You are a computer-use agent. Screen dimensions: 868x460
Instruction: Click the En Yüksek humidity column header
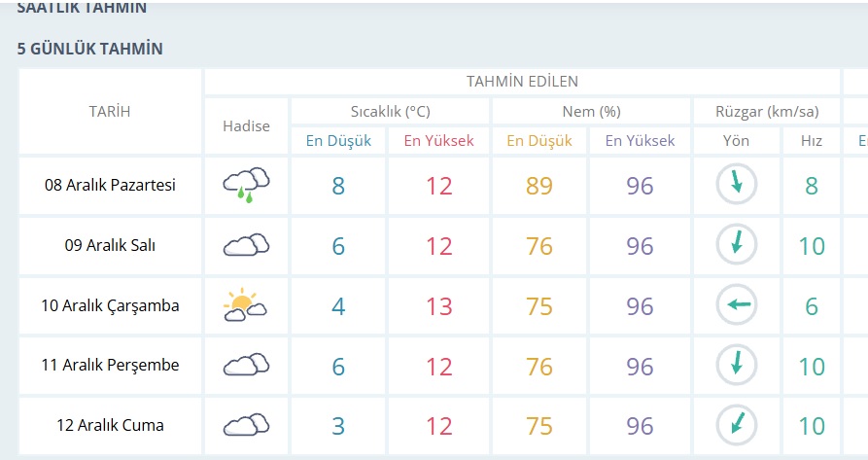pos(640,140)
